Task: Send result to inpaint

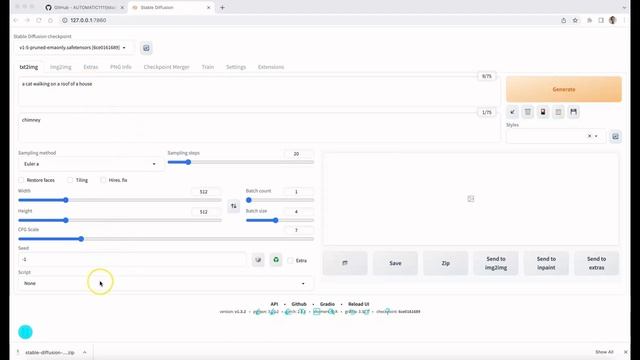Action: [x=546, y=263]
